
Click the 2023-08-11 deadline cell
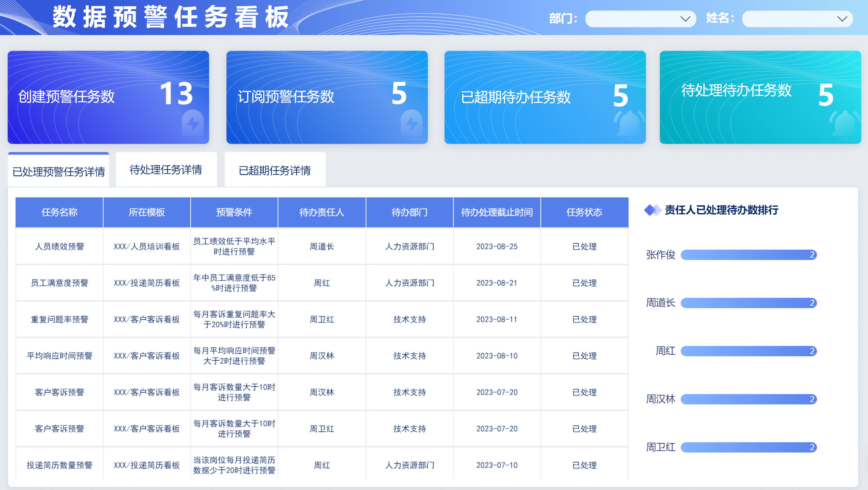(497, 319)
